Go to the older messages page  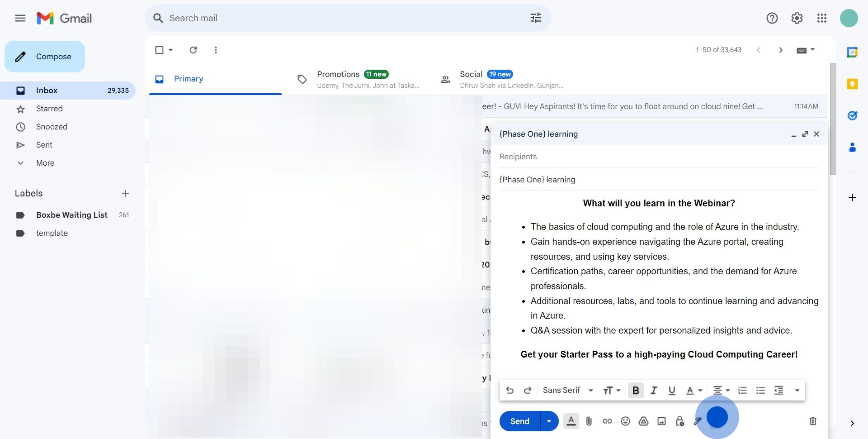pos(780,50)
